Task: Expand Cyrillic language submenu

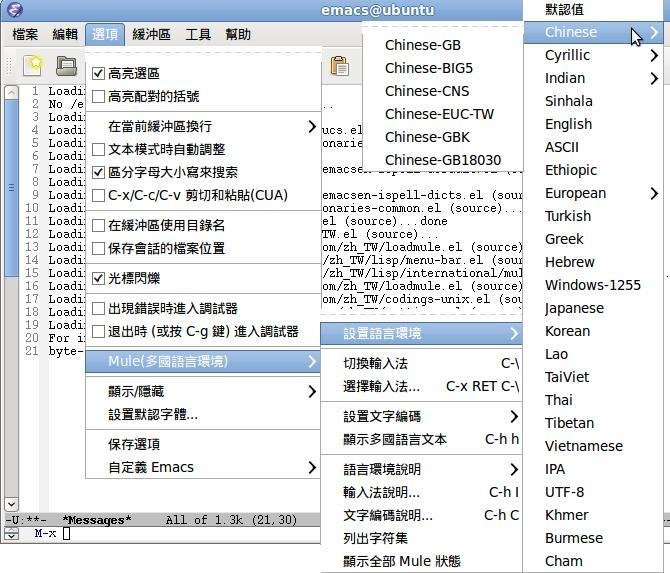Action: (x=593, y=55)
